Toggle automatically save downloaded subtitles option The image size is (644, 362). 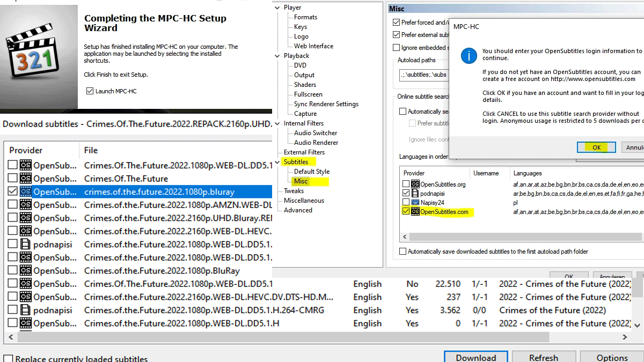point(403,252)
